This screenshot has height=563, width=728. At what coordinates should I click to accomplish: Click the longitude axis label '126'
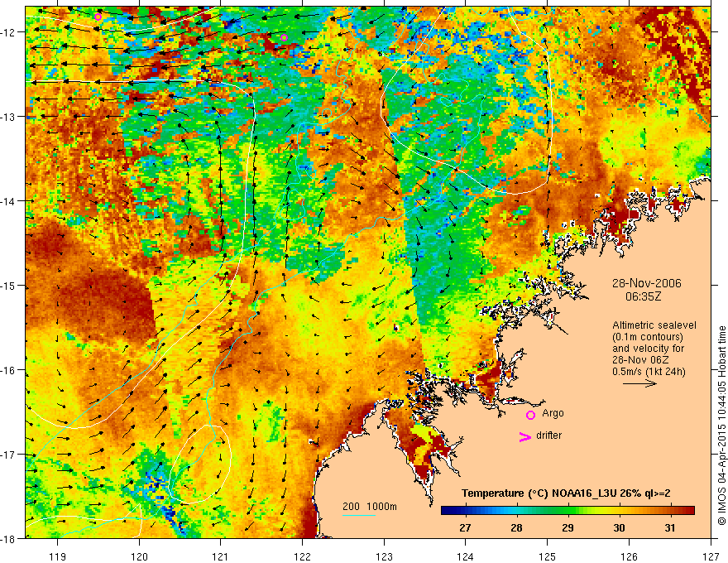pos(629,556)
